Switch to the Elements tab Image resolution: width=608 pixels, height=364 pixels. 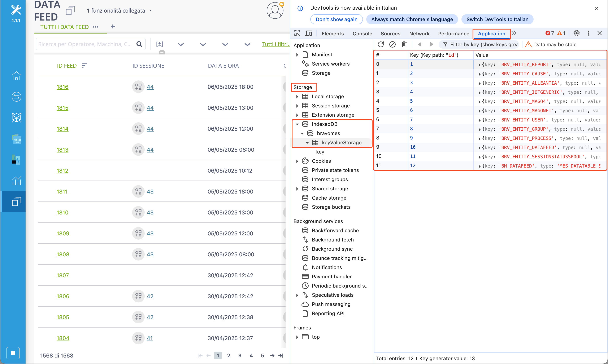(333, 33)
